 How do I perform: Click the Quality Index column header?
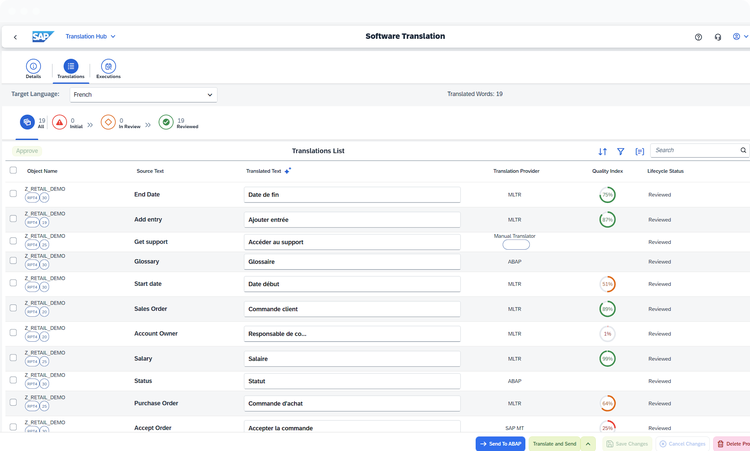[607, 171]
